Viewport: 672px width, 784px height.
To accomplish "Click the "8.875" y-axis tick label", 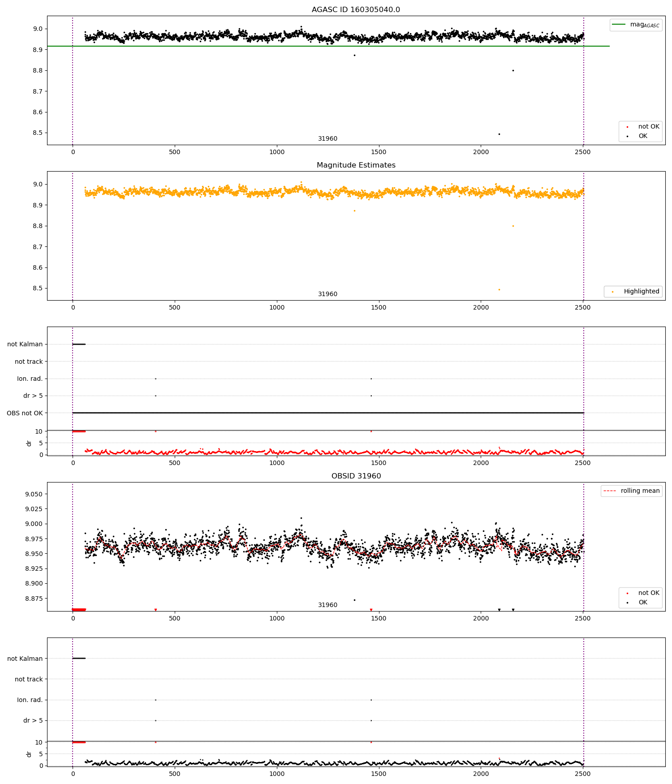I will 34,599.
